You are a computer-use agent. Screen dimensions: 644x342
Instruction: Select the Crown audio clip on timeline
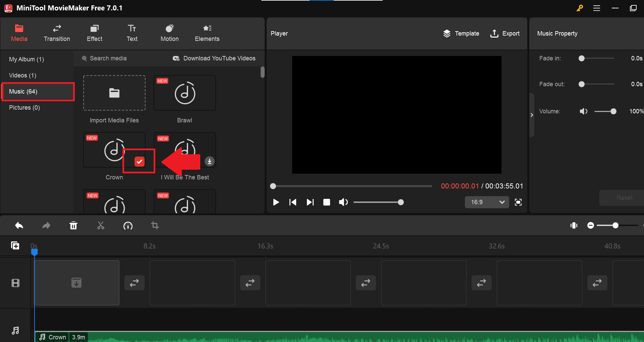click(339, 337)
